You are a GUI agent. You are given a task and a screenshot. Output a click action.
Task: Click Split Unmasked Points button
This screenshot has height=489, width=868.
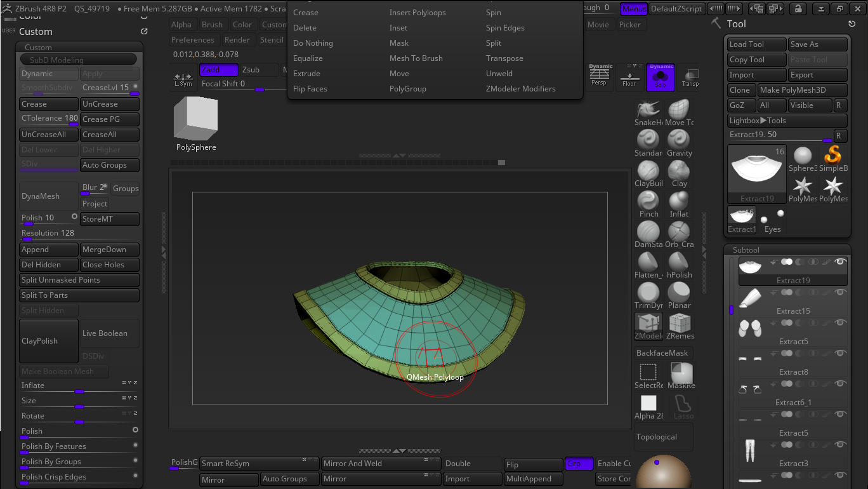(x=80, y=280)
